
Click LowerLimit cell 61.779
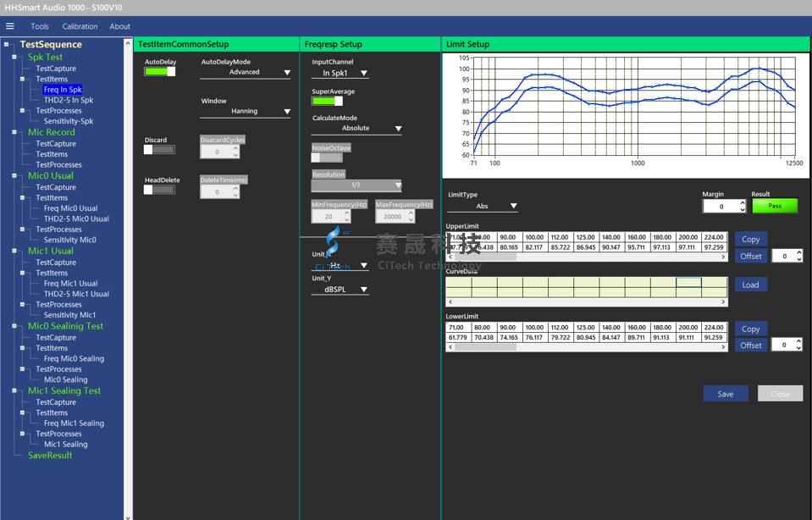458,338
